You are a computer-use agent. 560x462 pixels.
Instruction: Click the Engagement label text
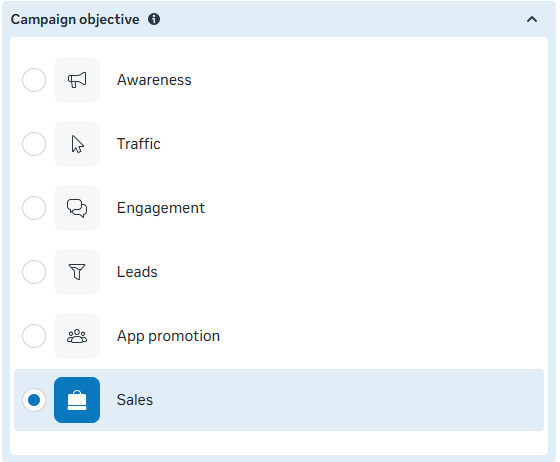click(x=161, y=208)
